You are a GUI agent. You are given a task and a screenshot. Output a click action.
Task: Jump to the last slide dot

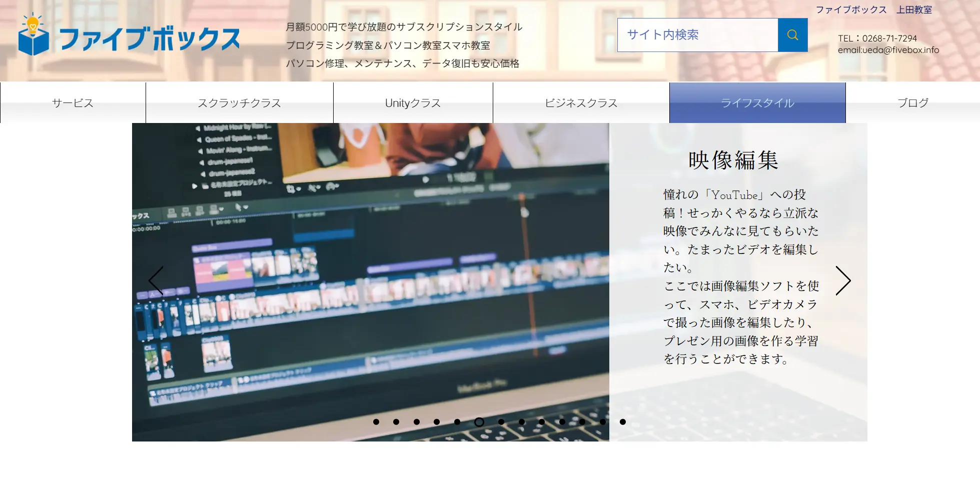click(623, 422)
